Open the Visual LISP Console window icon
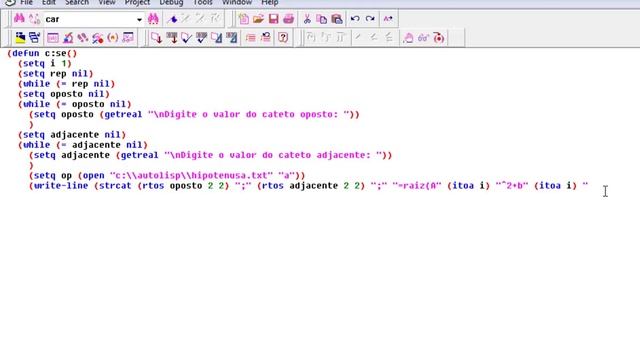The width and height of the screenshot is (640, 360). 53,38
